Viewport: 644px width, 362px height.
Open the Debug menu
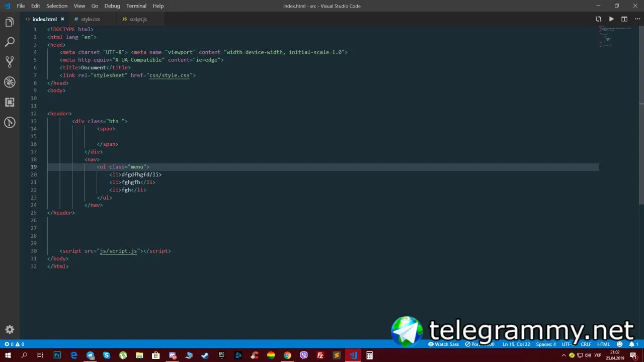112,6
